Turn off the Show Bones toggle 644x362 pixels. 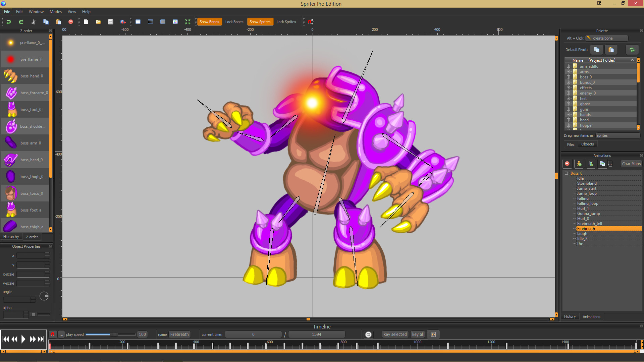click(x=209, y=21)
